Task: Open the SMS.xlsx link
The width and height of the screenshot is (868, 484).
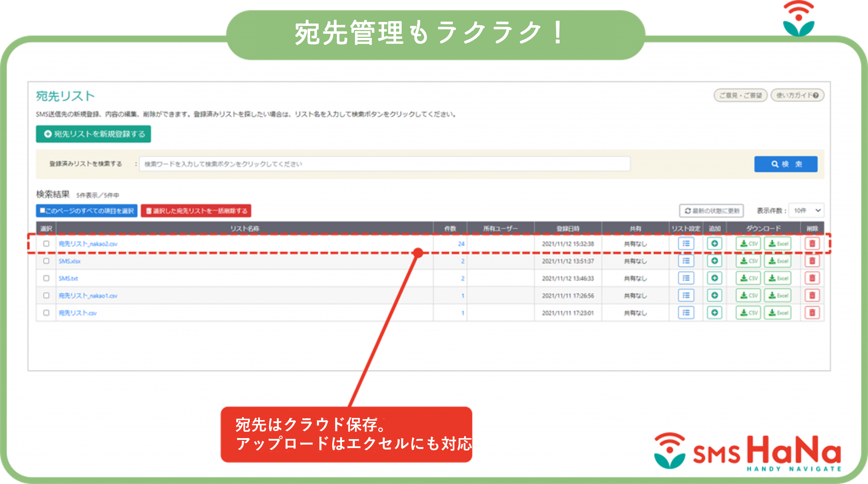Action: click(x=69, y=261)
